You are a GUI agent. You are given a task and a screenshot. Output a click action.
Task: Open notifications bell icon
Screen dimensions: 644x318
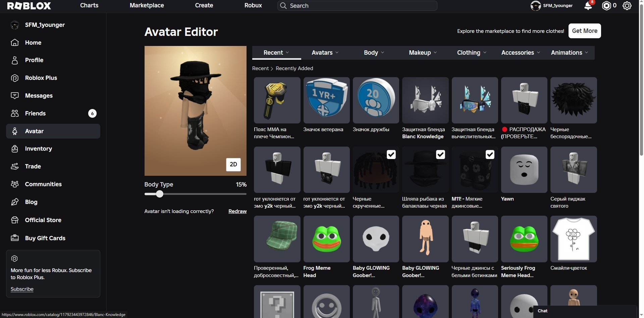point(588,6)
